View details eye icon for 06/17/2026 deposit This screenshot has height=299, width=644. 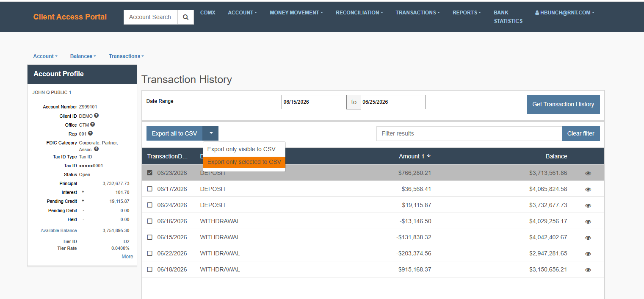tap(588, 189)
